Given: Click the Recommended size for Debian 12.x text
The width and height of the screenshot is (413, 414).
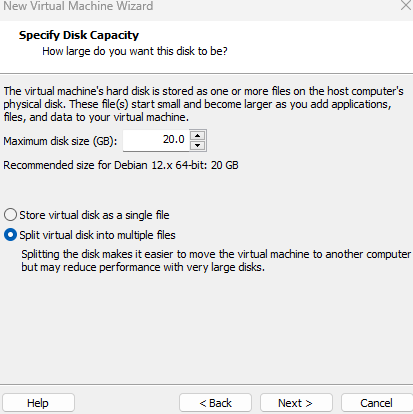Looking at the screenshot, I should click(121, 165).
